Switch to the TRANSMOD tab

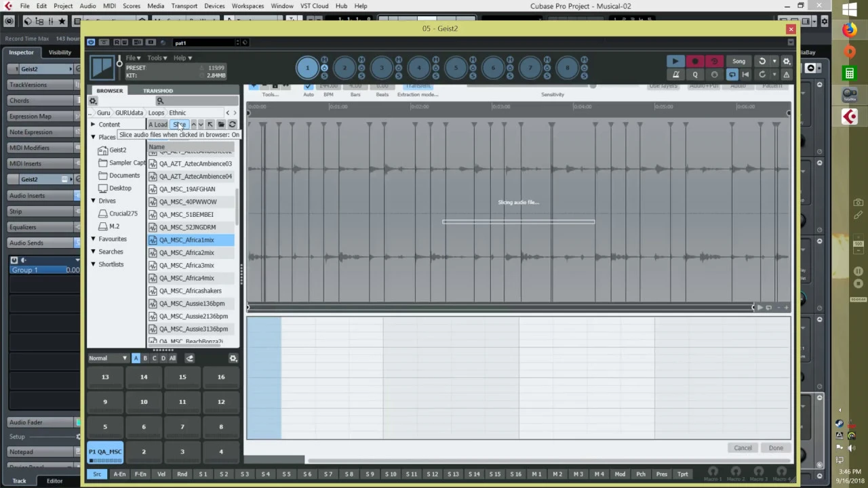pos(158,91)
